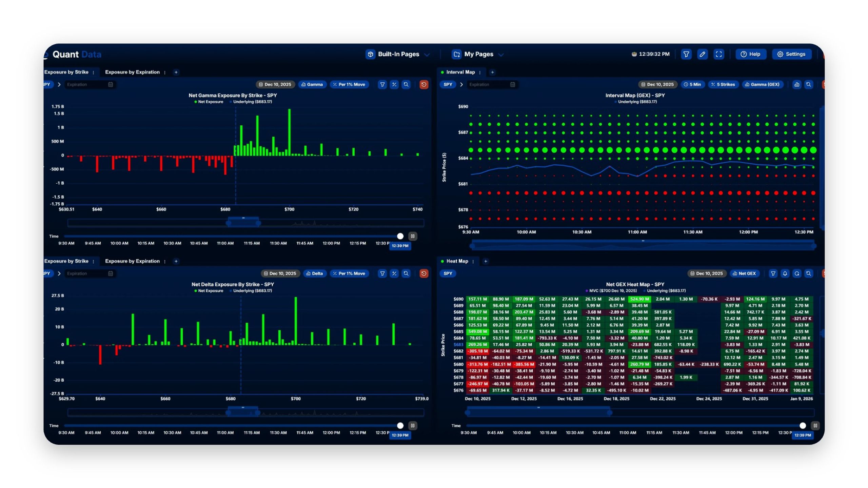The height and width of the screenshot is (488, 868).
Task: Switch to Exposure by Expiration tab in bottom panel
Action: coord(132,261)
